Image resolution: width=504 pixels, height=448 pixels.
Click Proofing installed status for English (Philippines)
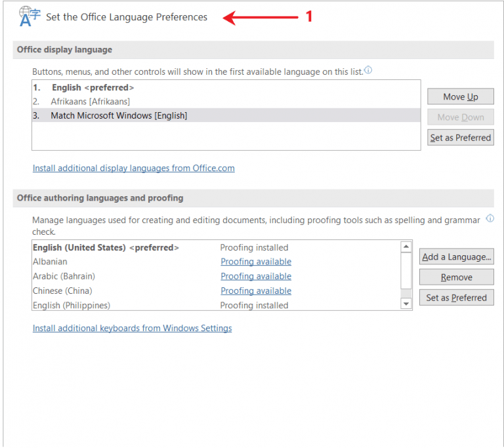coord(254,305)
